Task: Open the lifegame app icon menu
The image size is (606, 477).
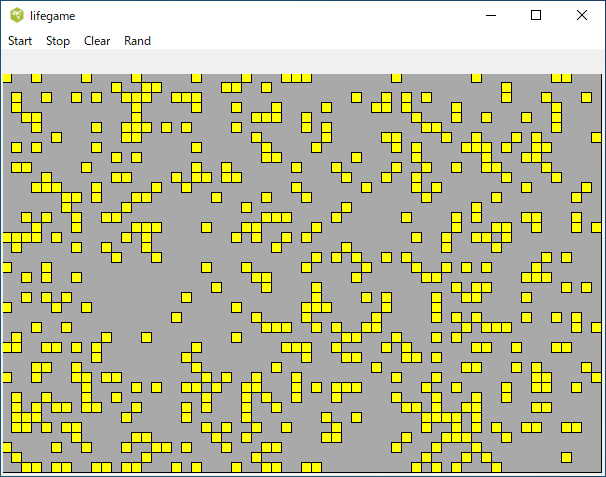Action: [17, 15]
